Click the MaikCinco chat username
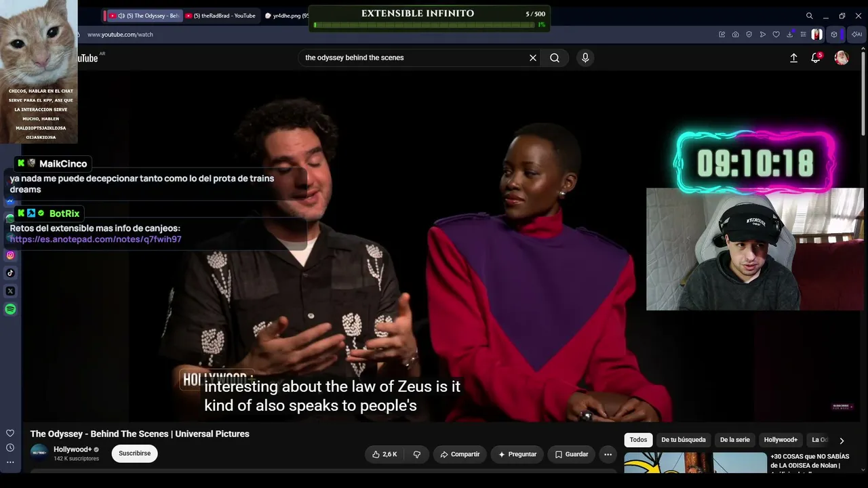Screen dimensions: 868x488 pyautogui.click(x=63, y=163)
